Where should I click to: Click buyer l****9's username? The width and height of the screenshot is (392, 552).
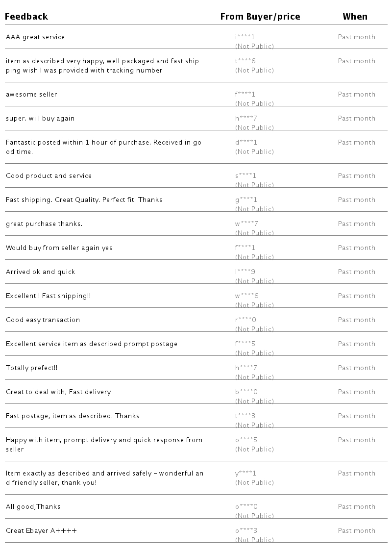click(x=245, y=272)
